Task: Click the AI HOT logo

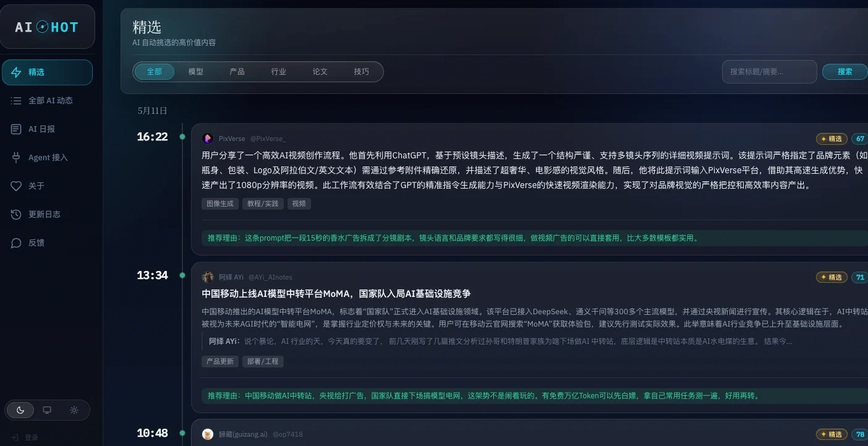Action: point(47,27)
